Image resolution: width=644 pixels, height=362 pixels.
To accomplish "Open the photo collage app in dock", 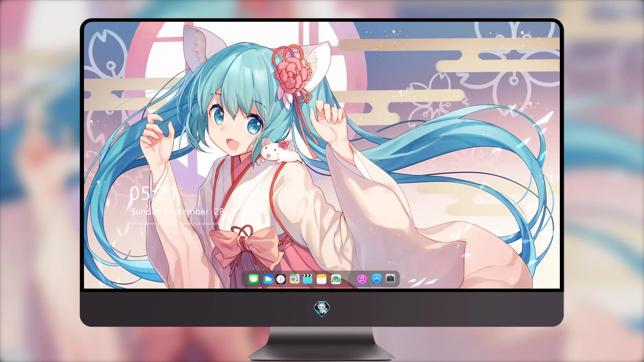I will [336, 279].
